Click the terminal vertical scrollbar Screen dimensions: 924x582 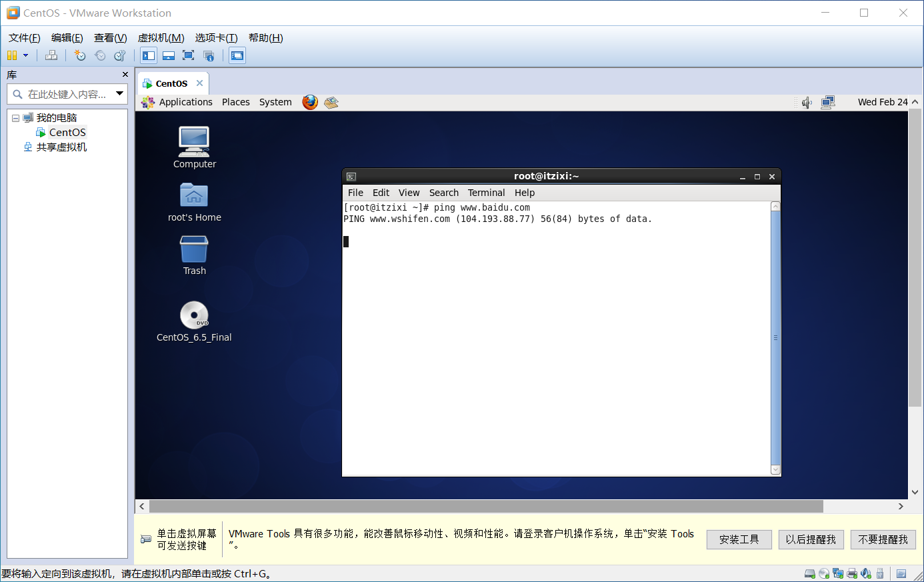click(775, 338)
